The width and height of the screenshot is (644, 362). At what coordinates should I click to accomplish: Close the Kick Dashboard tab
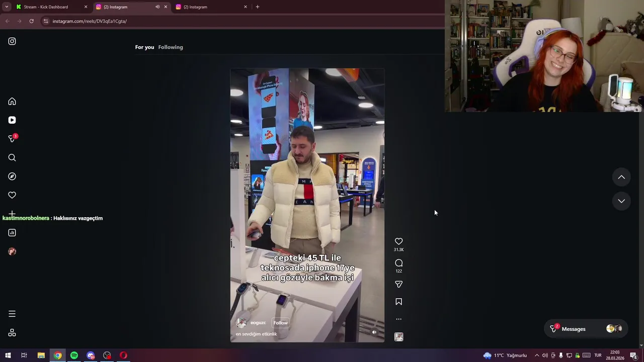[86, 7]
